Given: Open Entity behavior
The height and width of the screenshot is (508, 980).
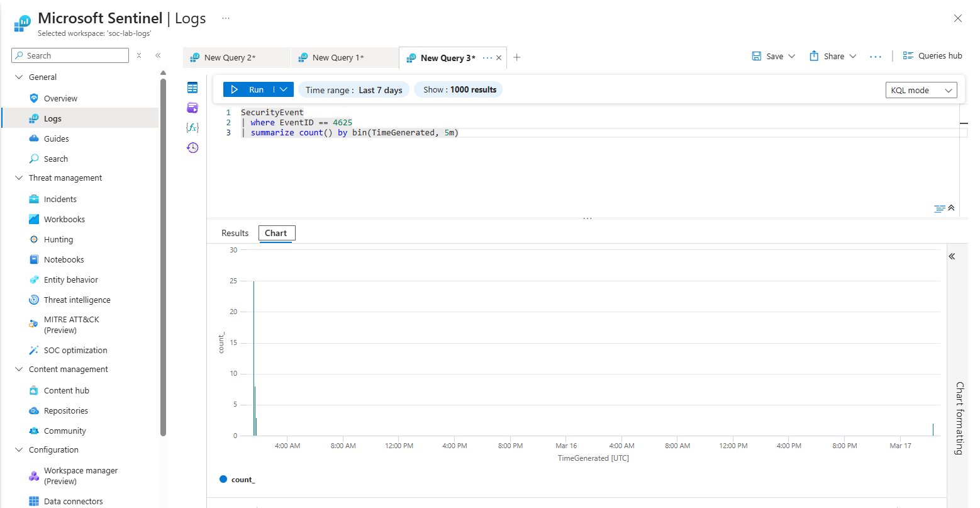Looking at the screenshot, I should pyautogui.click(x=70, y=279).
